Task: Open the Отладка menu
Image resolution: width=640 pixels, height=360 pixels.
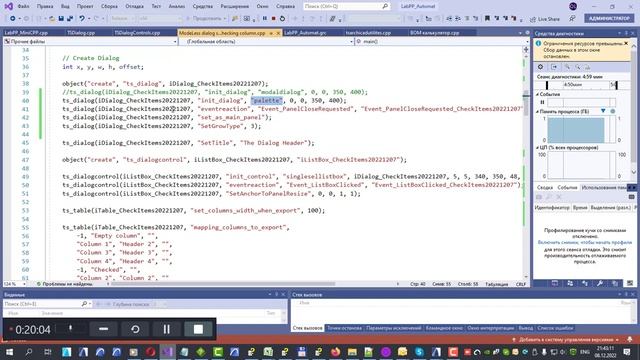Action: (x=134, y=6)
